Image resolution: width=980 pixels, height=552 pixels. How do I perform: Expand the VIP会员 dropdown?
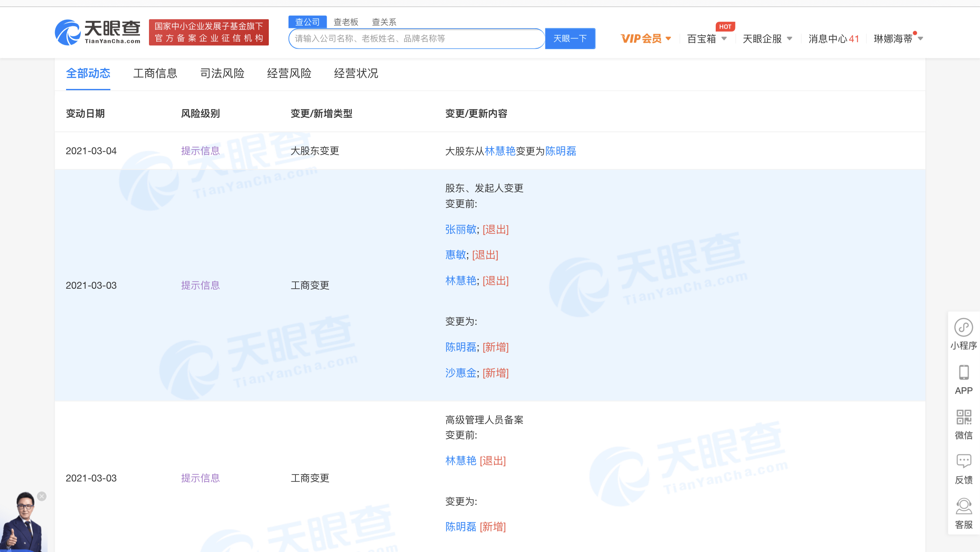tap(646, 39)
